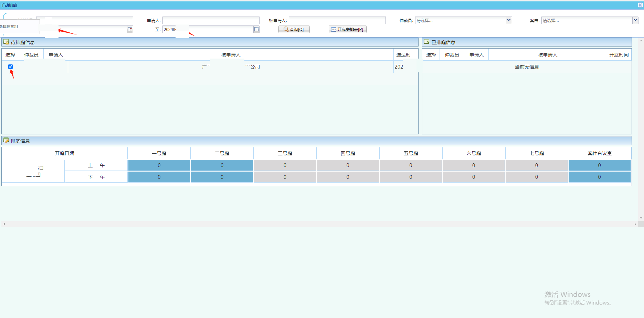Open the end date '至' calendar picker
Viewport: 644px width, 318px height.
tap(256, 29)
